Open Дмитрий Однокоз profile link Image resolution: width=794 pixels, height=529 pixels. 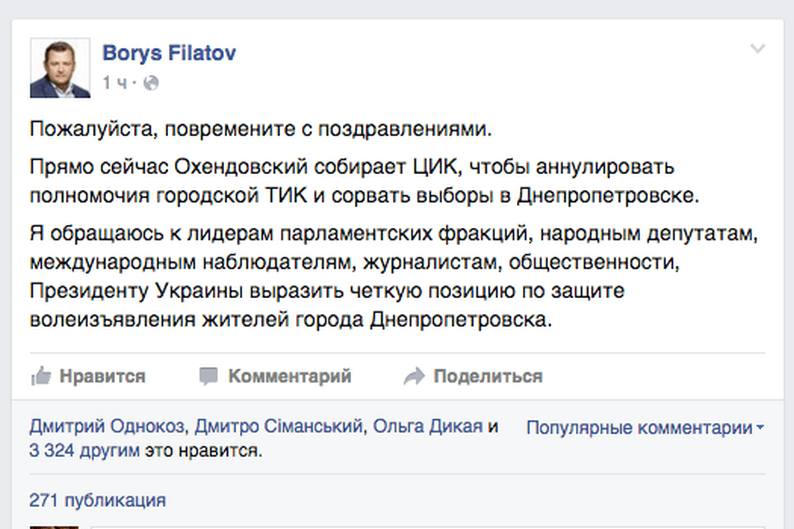coord(107,426)
